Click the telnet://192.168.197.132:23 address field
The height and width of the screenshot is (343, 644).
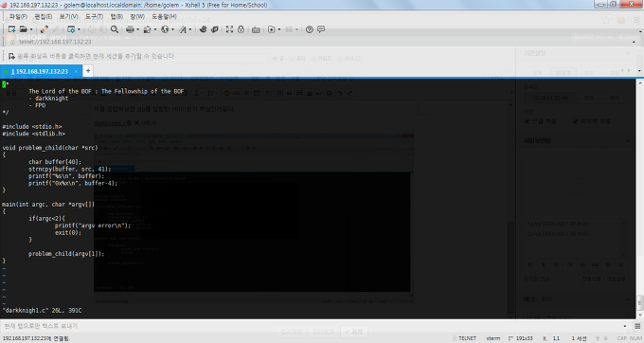coord(320,42)
